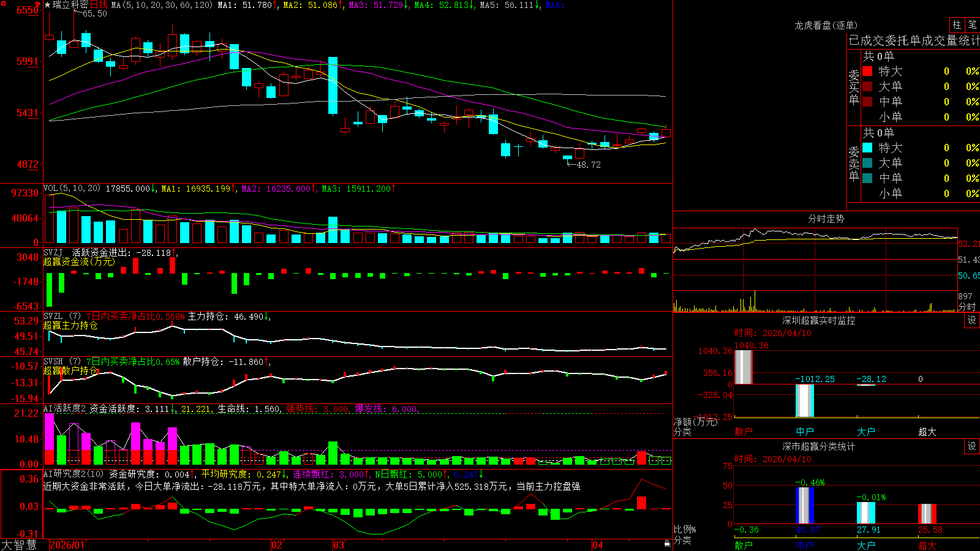Click the SVZJ indicator label
Screen dimensions: 980x551
pyautogui.click(x=53, y=252)
